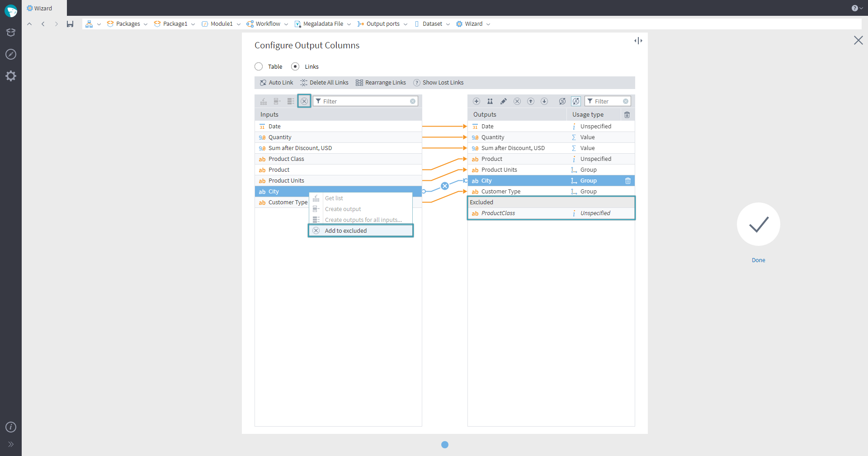The height and width of the screenshot is (456, 868).
Task: Click the move down arrow in Outputs toolbar
Action: click(x=544, y=101)
